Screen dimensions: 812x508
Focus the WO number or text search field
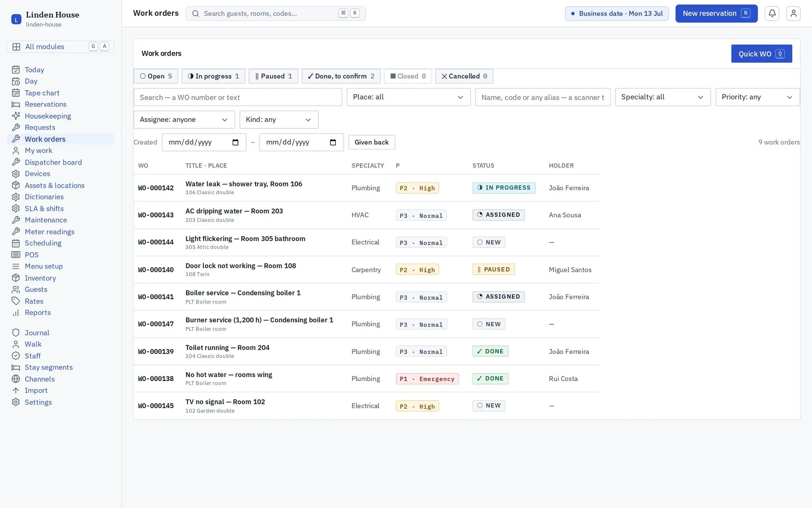pyautogui.click(x=238, y=97)
